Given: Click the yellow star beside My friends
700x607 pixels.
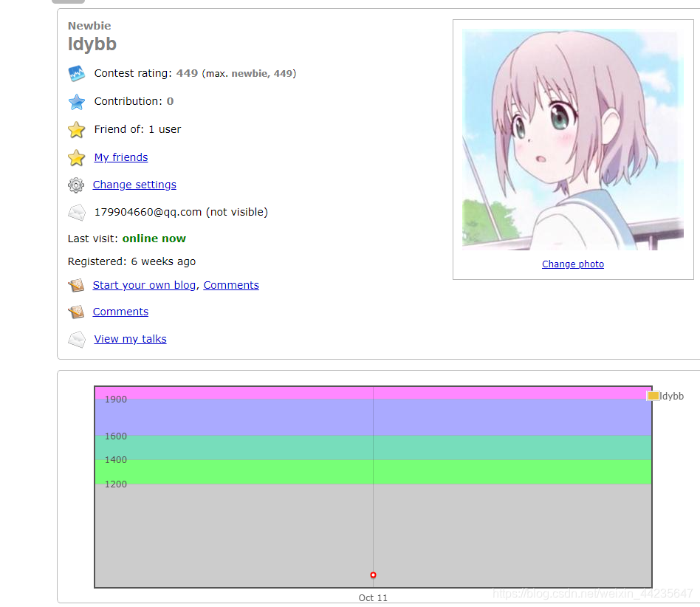Looking at the screenshot, I should (x=76, y=157).
